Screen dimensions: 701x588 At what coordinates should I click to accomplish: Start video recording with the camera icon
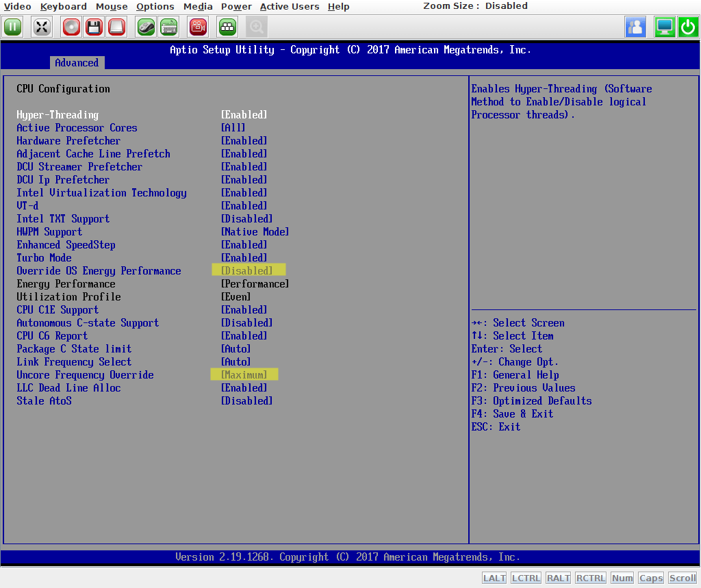[198, 27]
